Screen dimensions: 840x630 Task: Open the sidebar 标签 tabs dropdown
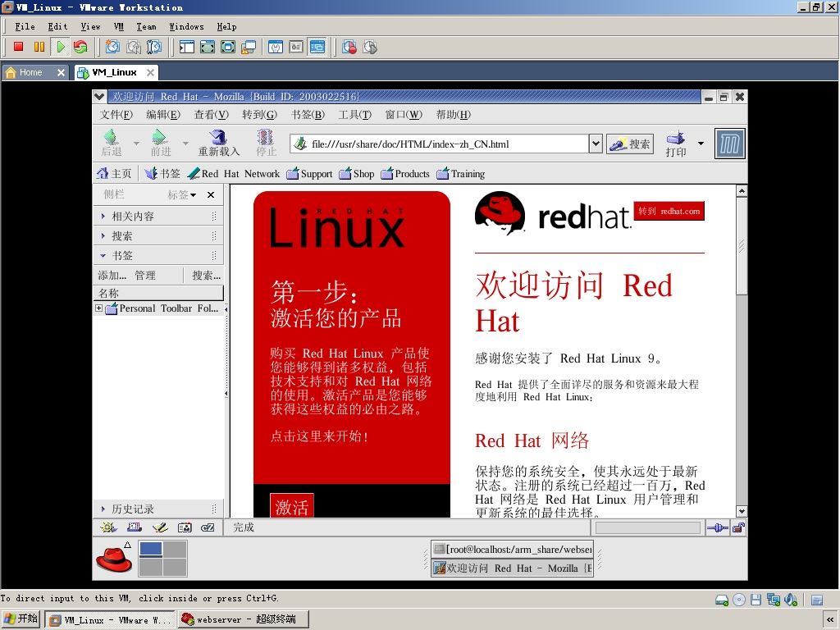(182, 194)
